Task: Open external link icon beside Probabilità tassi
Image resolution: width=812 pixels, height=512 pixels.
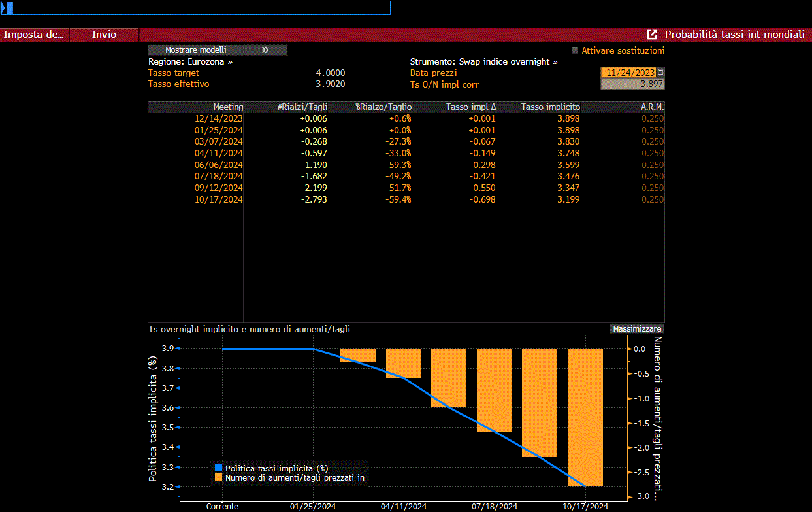Action: point(651,35)
